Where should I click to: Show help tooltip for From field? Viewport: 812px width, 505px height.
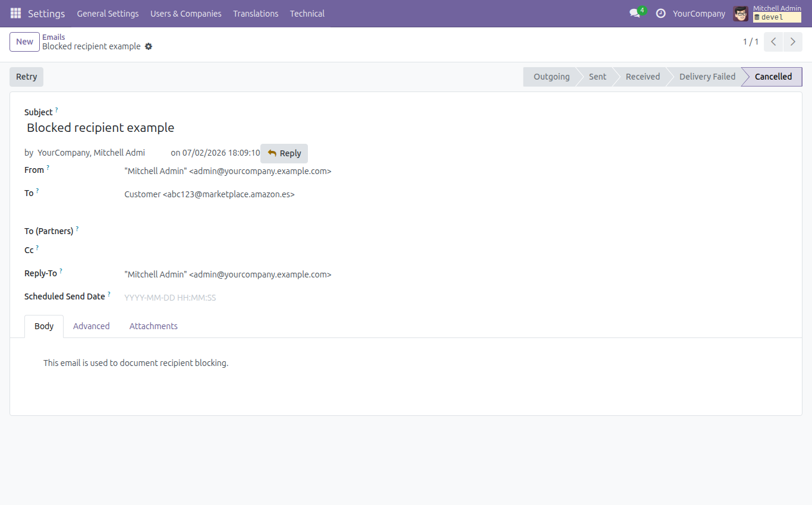(48, 168)
